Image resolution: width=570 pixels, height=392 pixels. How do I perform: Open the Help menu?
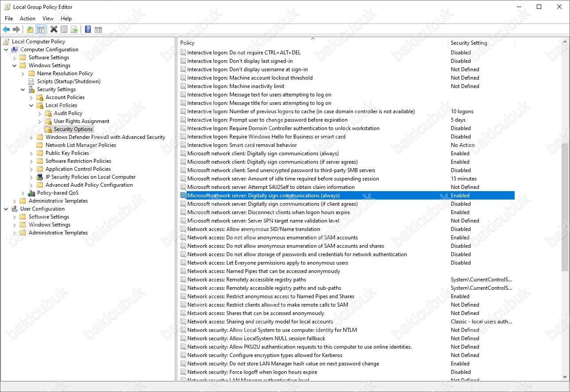point(66,19)
